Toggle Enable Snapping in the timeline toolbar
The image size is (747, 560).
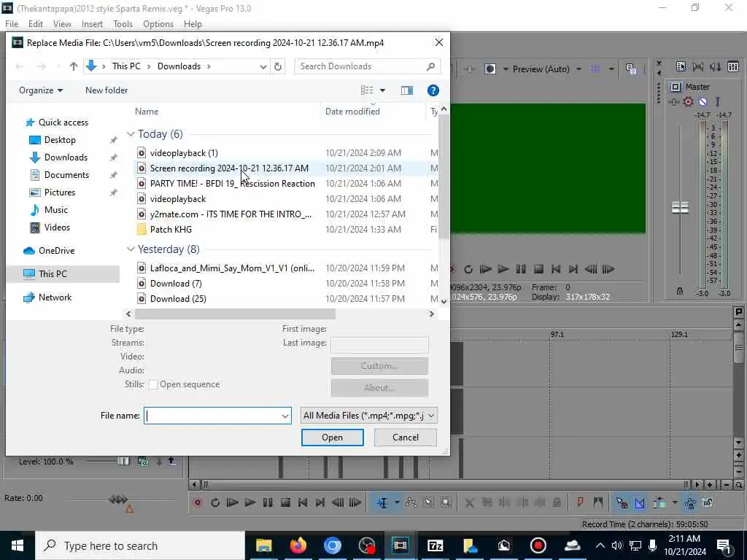tap(622, 502)
